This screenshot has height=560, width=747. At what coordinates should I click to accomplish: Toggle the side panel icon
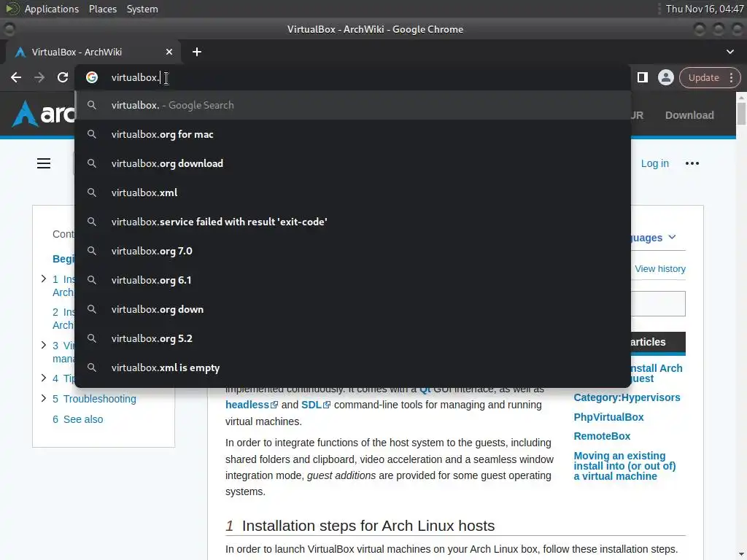pos(642,77)
